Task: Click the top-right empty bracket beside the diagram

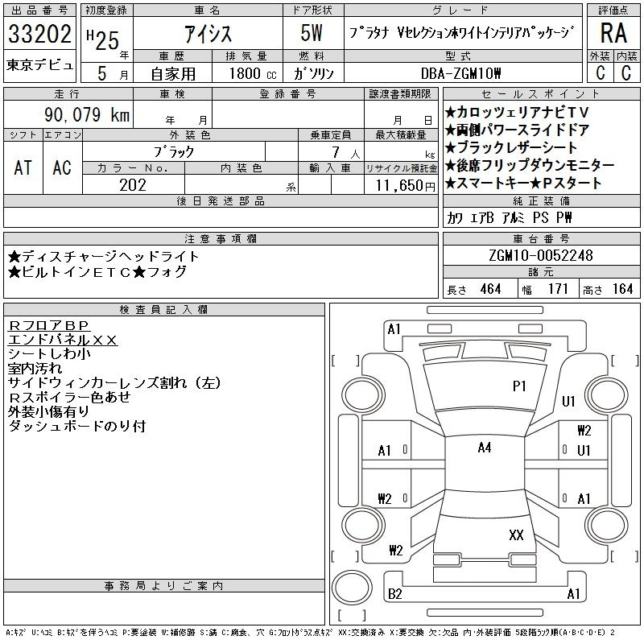Action: click(625, 361)
